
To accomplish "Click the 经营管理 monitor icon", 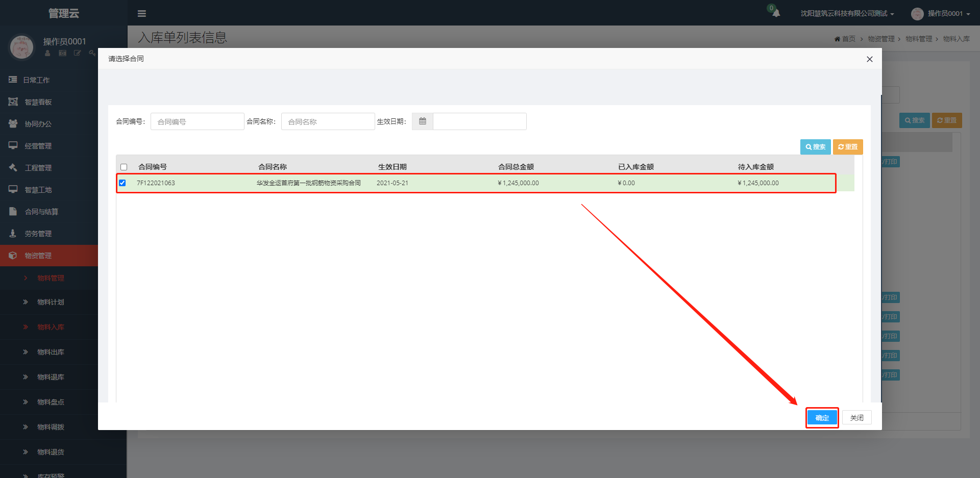I will point(13,145).
